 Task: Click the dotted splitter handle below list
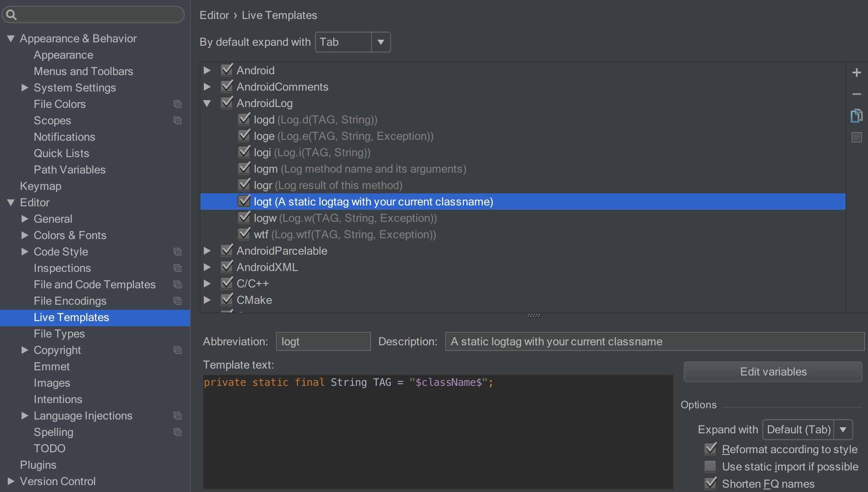point(534,315)
